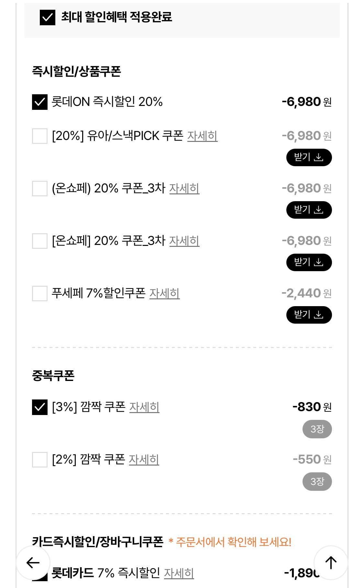
Task: Download the (온쇼페) 20% 쿠폰_3차 coupon
Action: point(309,210)
